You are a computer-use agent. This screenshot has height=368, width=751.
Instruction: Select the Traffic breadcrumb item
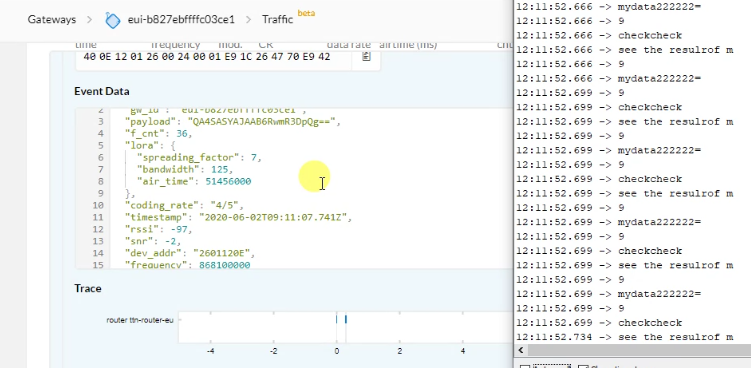click(277, 20)
